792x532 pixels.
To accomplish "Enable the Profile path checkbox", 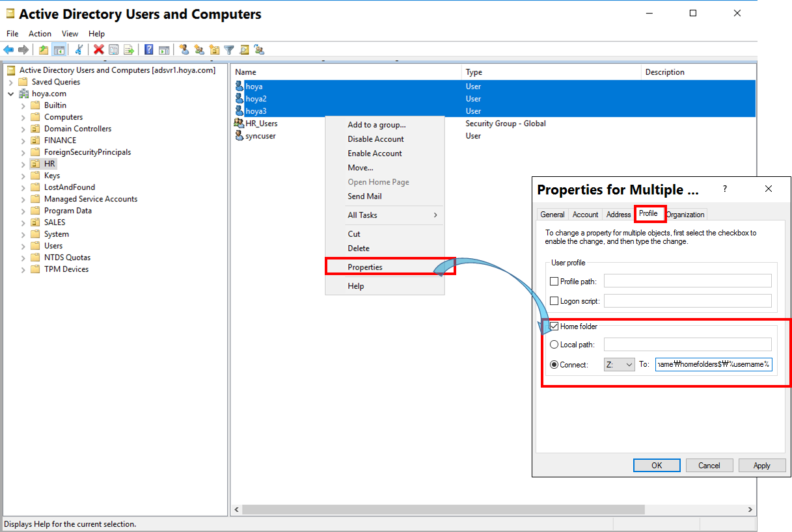I will click(554, 282).
